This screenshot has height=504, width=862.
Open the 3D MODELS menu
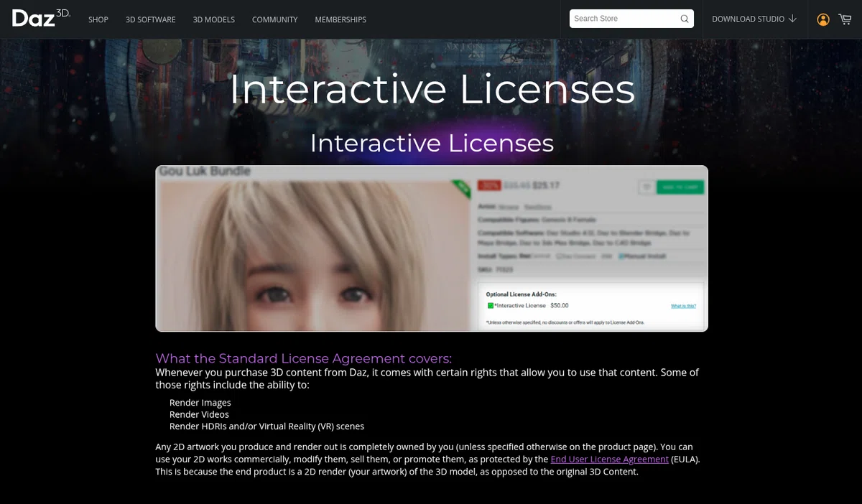click(214, 19)
